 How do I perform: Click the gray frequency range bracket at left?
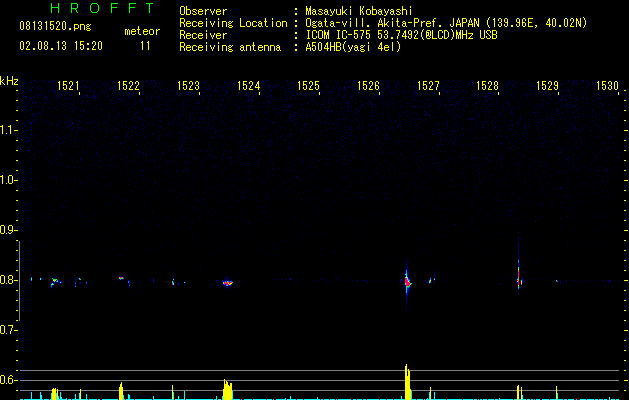point(19,280)
